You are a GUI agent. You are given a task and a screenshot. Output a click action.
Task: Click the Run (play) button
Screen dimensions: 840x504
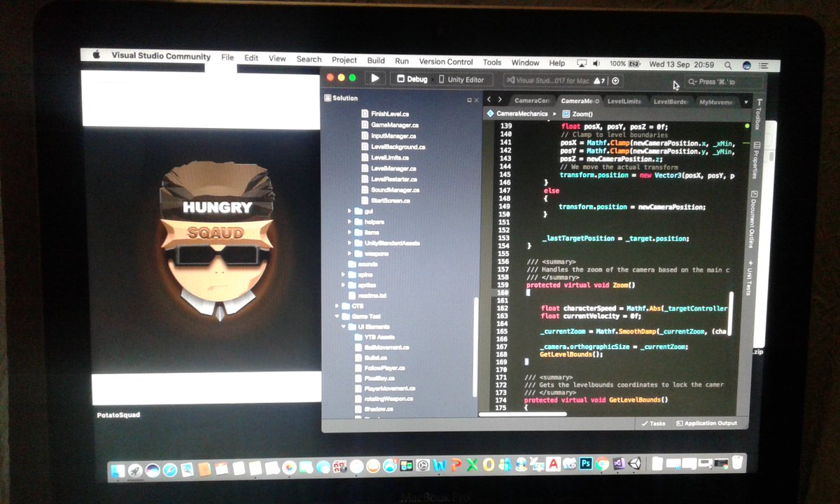[376, 79]
